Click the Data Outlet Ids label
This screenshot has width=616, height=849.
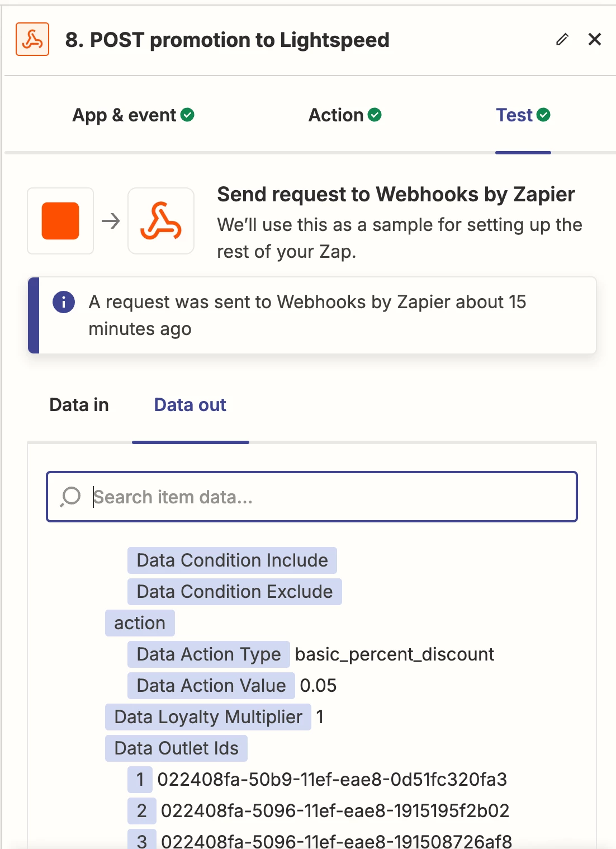176,748
